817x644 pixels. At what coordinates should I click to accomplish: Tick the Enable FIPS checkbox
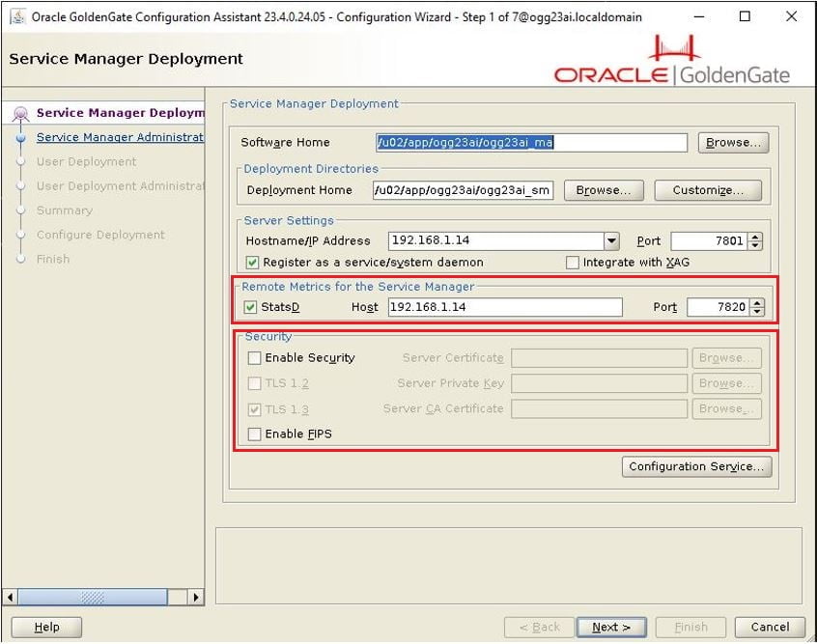tap(254, 434)
